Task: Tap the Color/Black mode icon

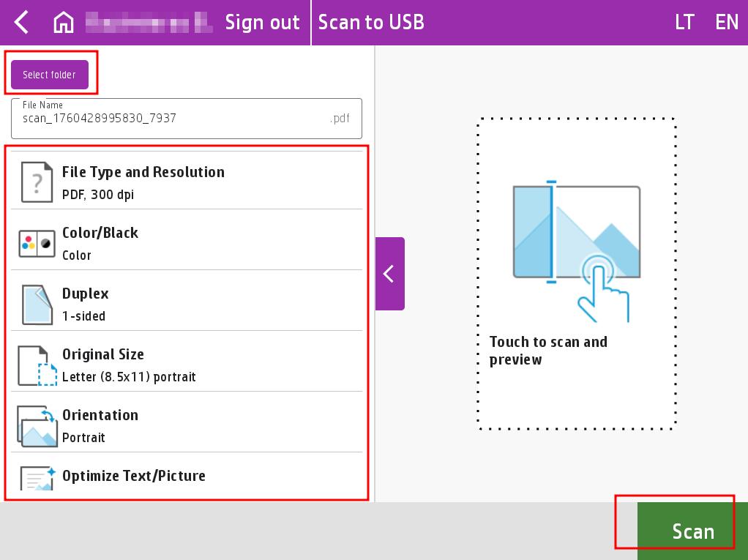Action: (37, 244)
